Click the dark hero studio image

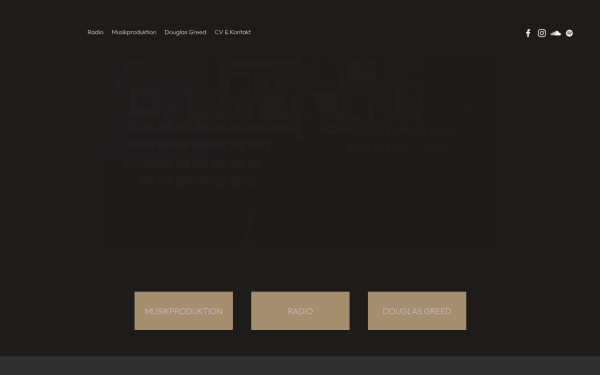[300, 151]
